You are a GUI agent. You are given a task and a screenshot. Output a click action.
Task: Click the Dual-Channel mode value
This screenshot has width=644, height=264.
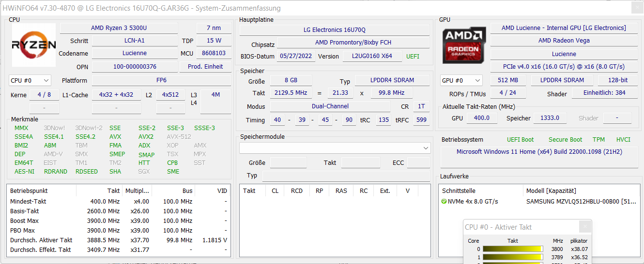(330, 106)
